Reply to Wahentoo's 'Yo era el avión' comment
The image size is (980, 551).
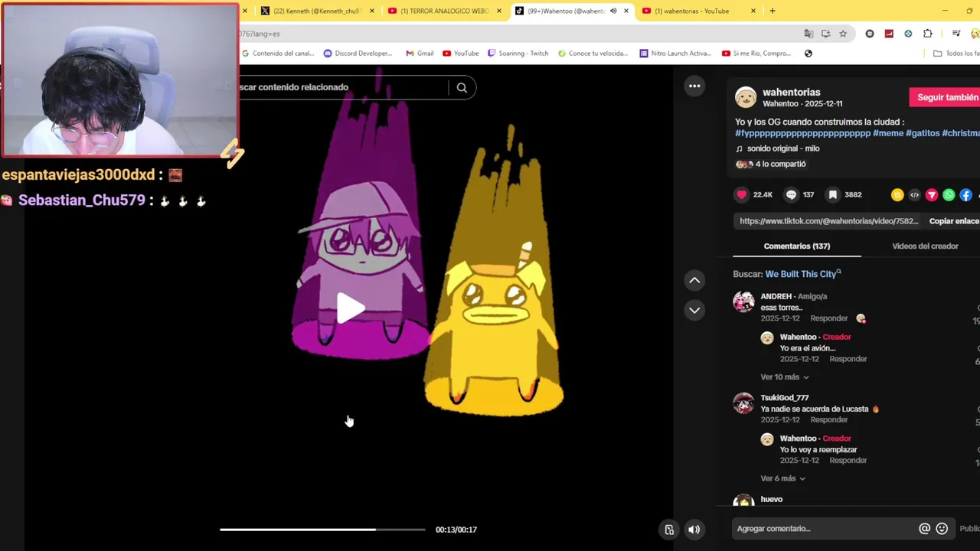[x=848, y=359]
